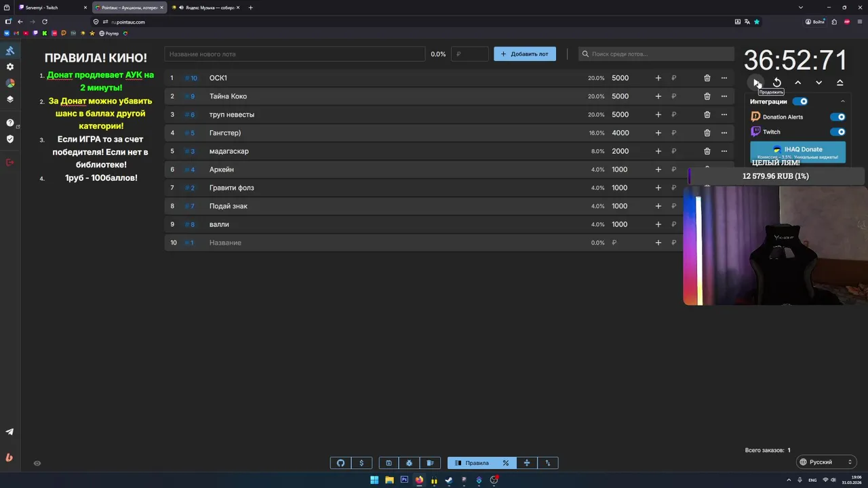The width and height of the screenshot is (868, 488).
Task: Add time with timer up arrow
Action: click(x=798, y=83)
